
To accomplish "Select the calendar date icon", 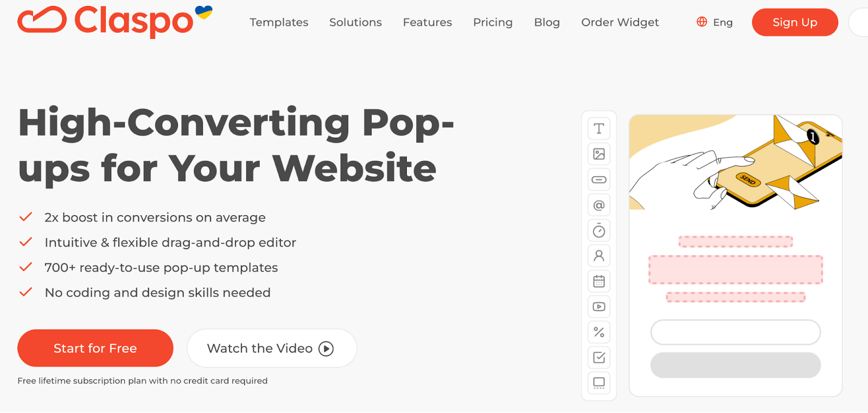I will tap(599, 281).
